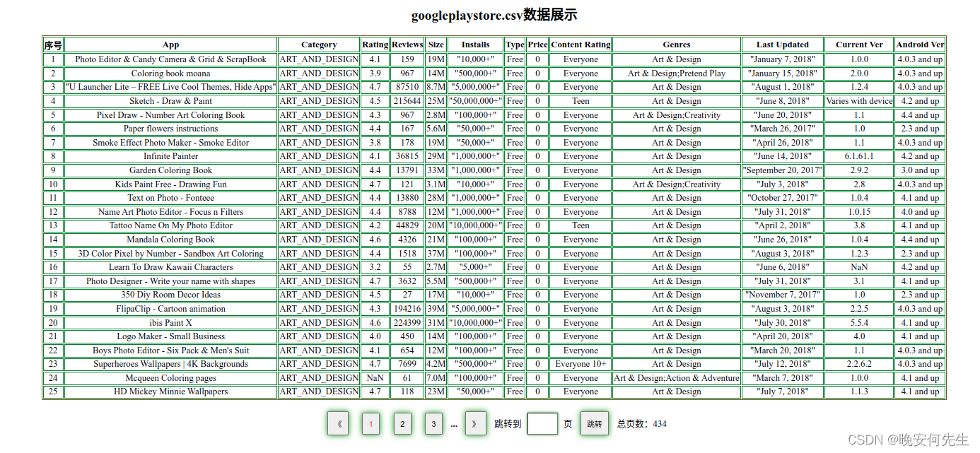The image size is (980, 453).
Task: Select 'Text on Photo - Fonteee' cell
Action: (x=171, y=198)
